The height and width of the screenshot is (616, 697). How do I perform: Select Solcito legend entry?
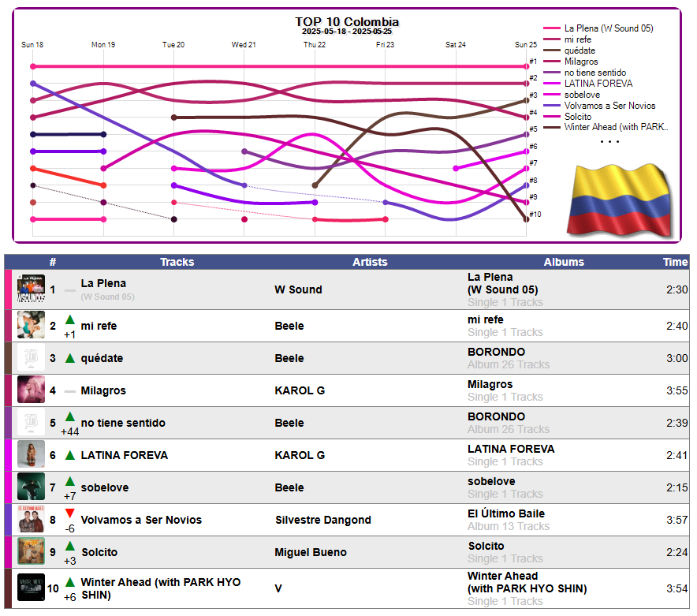[567, 117]
